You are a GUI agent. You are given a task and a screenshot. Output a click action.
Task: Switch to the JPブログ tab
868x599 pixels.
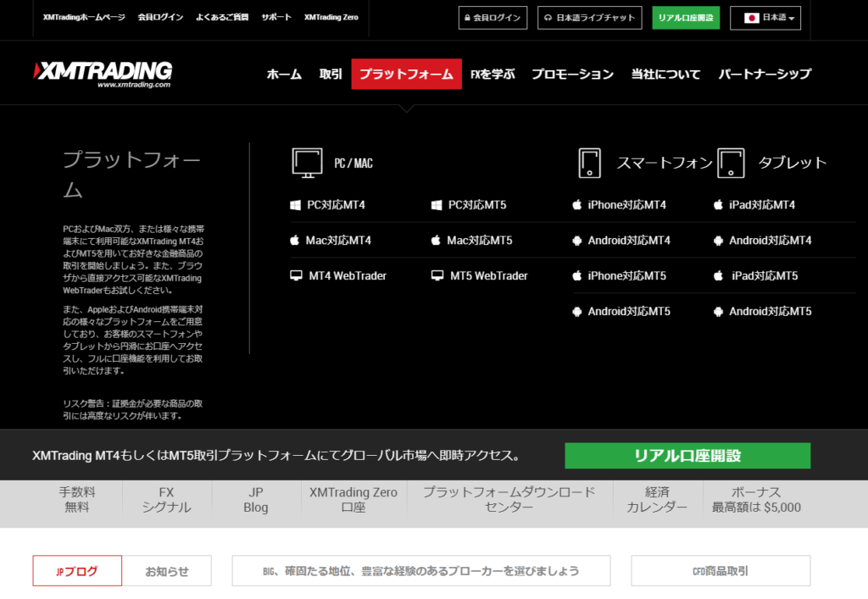pos(77,571)
